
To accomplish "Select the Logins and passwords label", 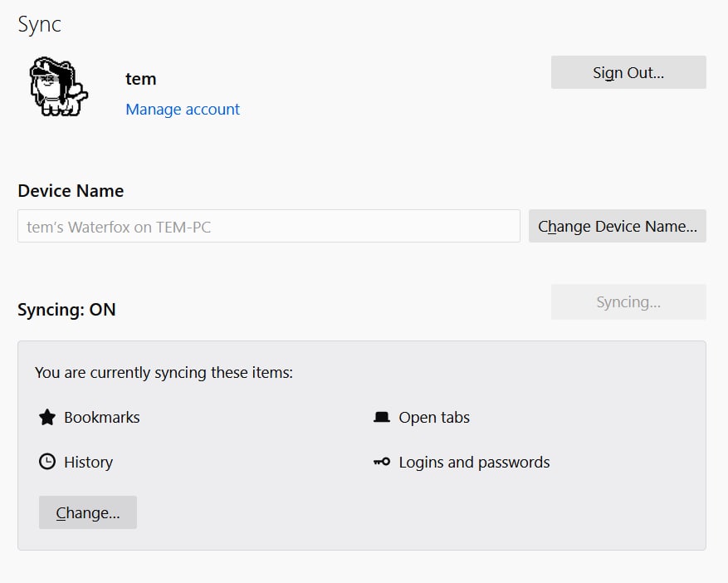I will coord(474,463).
